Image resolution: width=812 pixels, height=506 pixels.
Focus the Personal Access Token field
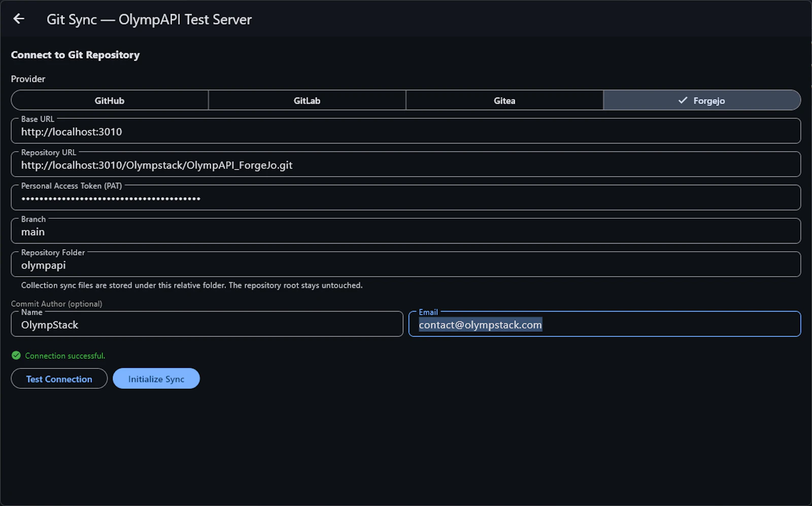pyautogui.click(x=406, y=198)
